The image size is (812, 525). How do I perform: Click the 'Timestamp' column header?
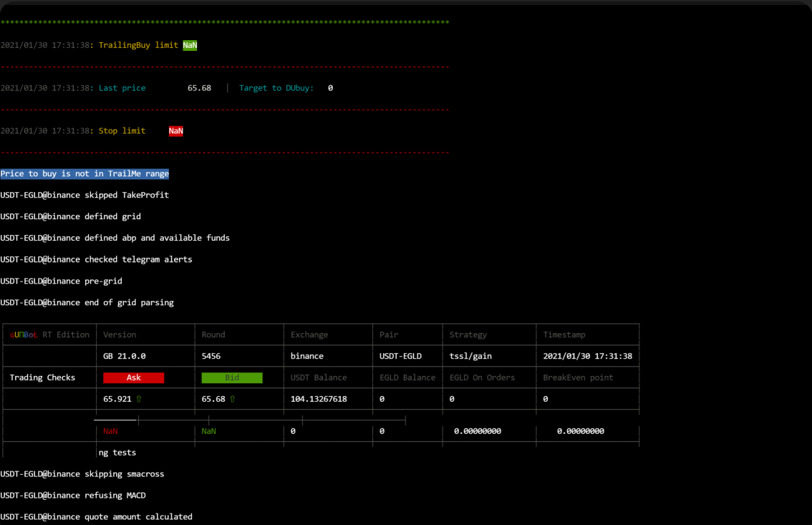coord(564,335)
